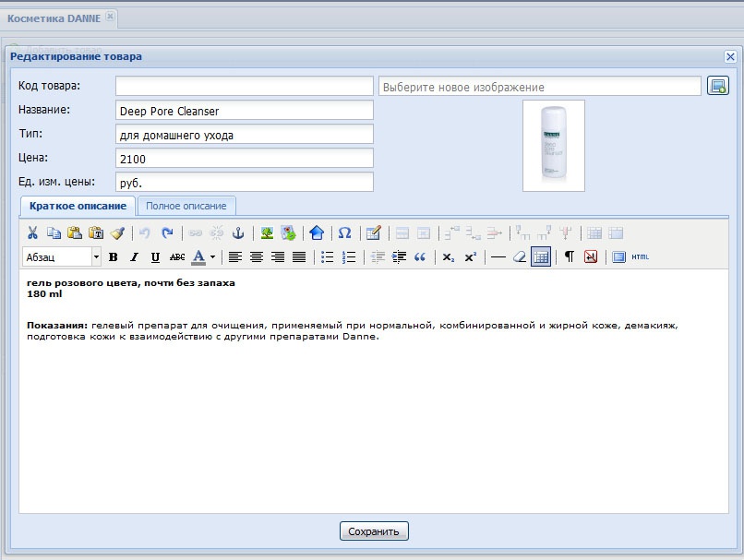The height and width of the screenshot is (560, 744).
Task: Toggle show paragraph marks pilcrow icon
Action: [570, 257]
